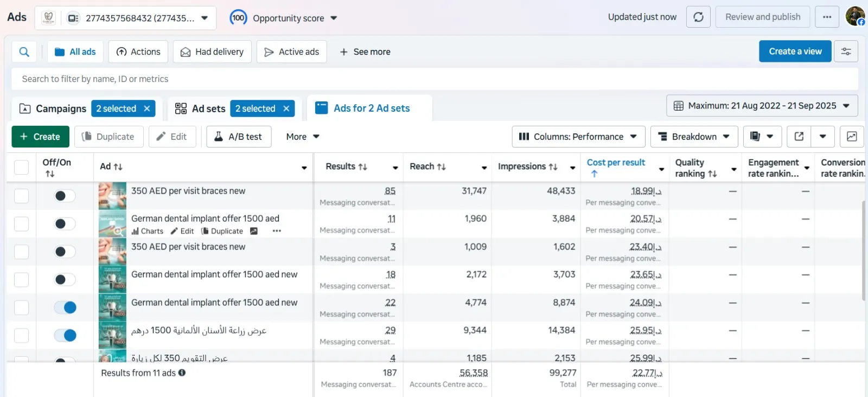Click Charts under German dental implant ad

(x=147, y=231)
